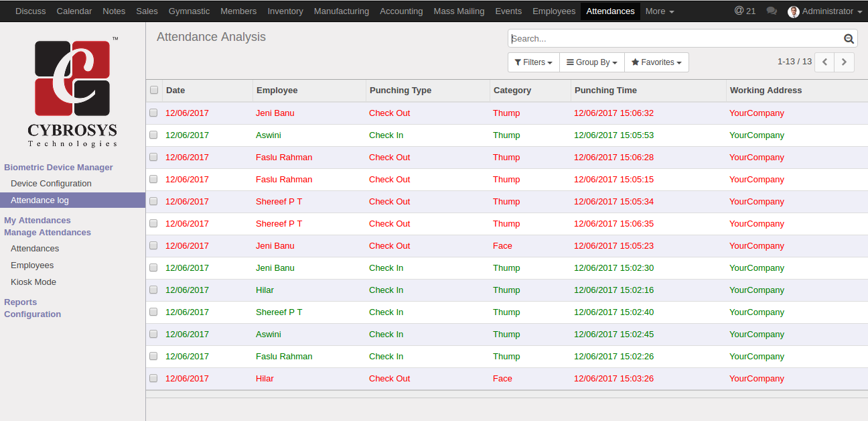Go to previous page arrow

click(x=824, y=62)
